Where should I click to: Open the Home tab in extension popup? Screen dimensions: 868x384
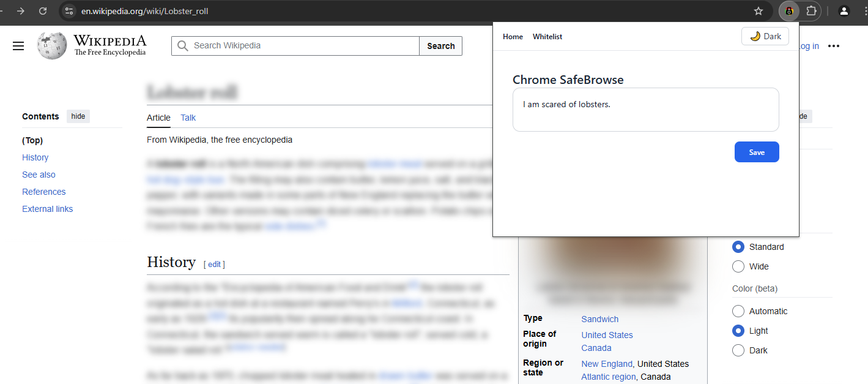pos(513,37)
